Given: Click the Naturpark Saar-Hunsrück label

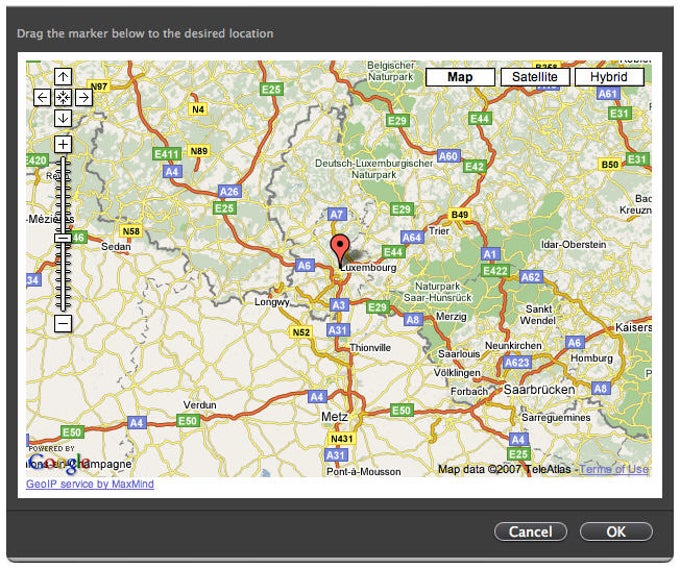Looking at the screenshot, I should coord(437,292).
